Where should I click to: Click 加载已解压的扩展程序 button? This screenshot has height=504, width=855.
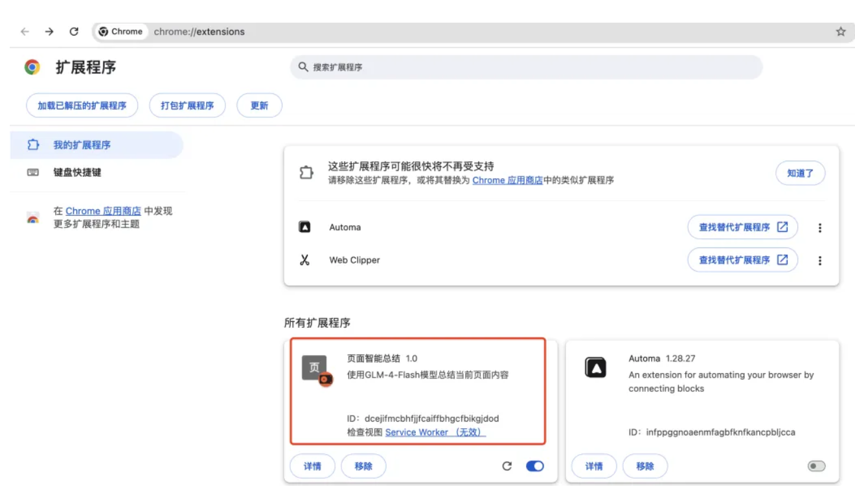(82, 106)
